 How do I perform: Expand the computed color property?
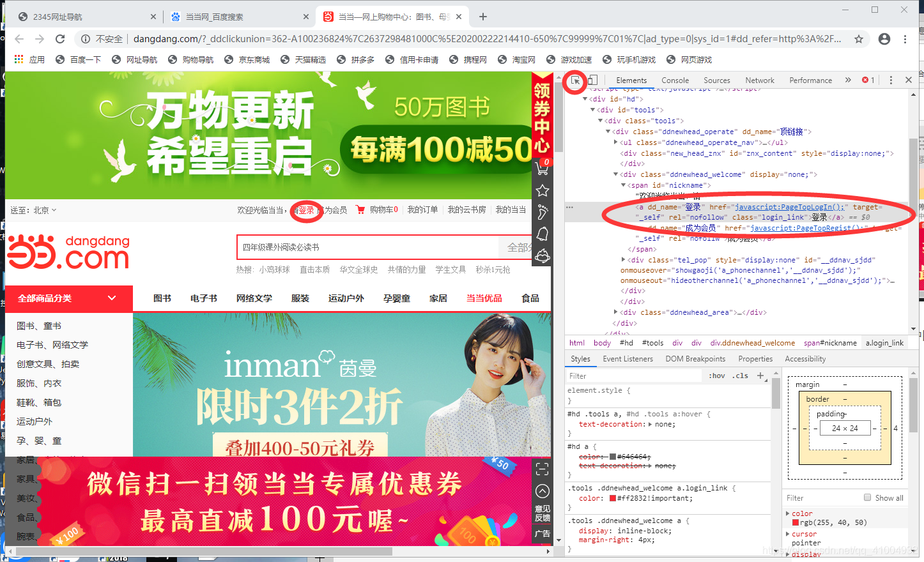(x=787, y=513)
